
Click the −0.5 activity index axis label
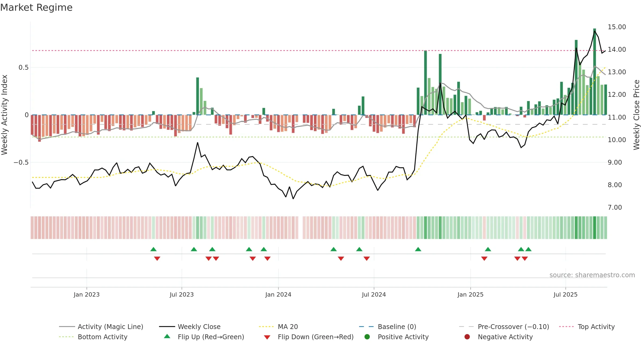(21, 162)
